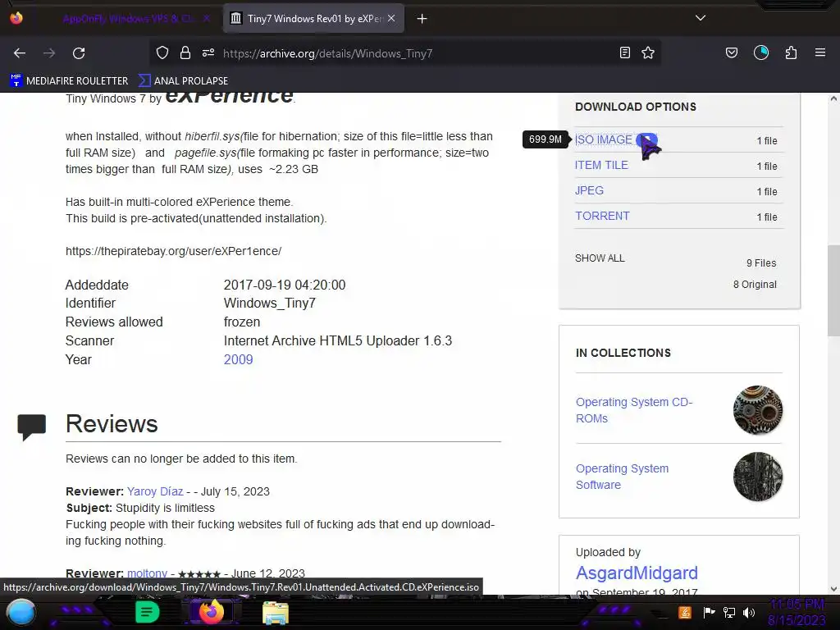Viewport: 840px width, 630px height.
Task: Toggle reader view icon in address bar
Action: tap(624, 52)
